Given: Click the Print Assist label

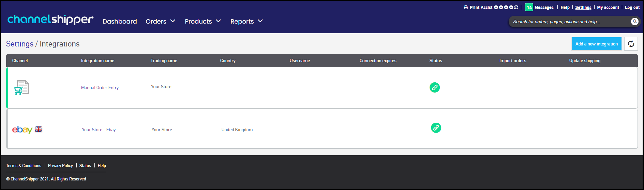Looking at the screenshot, I should point(481,7).
